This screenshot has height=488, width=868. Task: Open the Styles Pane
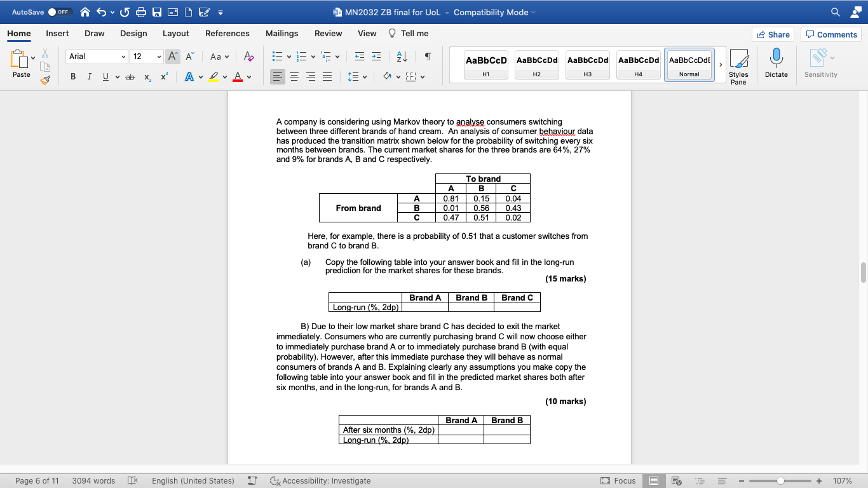pos(739,64)
